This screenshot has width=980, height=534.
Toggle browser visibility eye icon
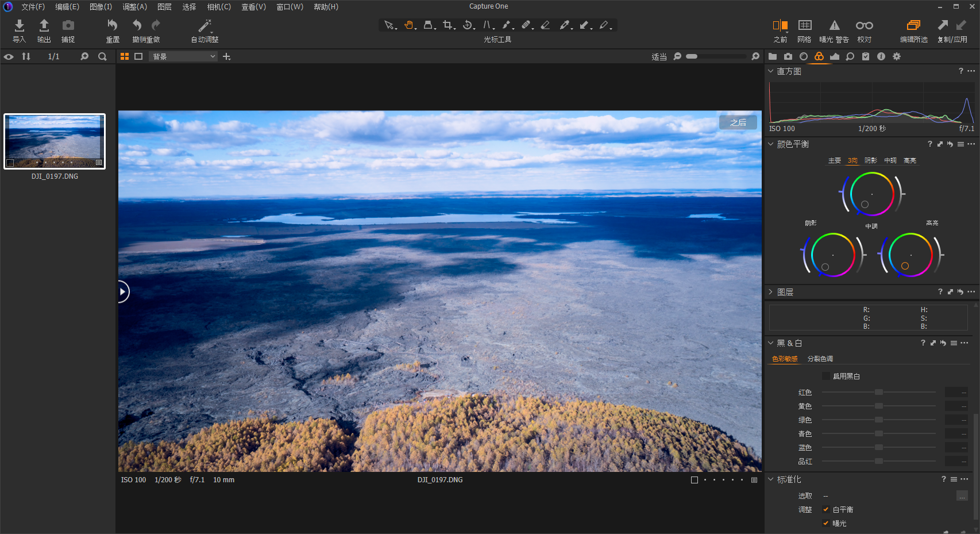(x=9, y=56)
